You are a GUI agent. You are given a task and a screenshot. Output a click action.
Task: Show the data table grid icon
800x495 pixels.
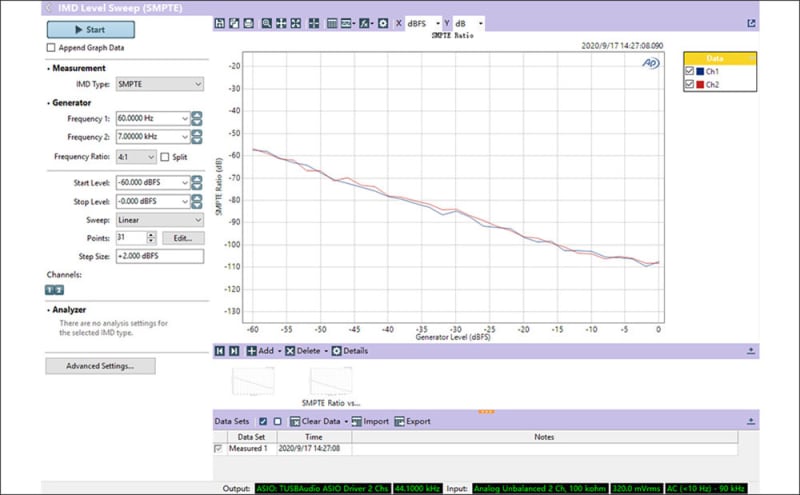[x=332, y=23]
